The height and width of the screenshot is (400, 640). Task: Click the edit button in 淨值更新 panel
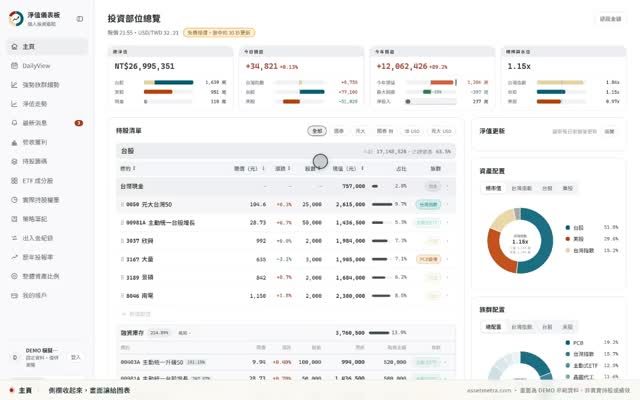point(609,131)
